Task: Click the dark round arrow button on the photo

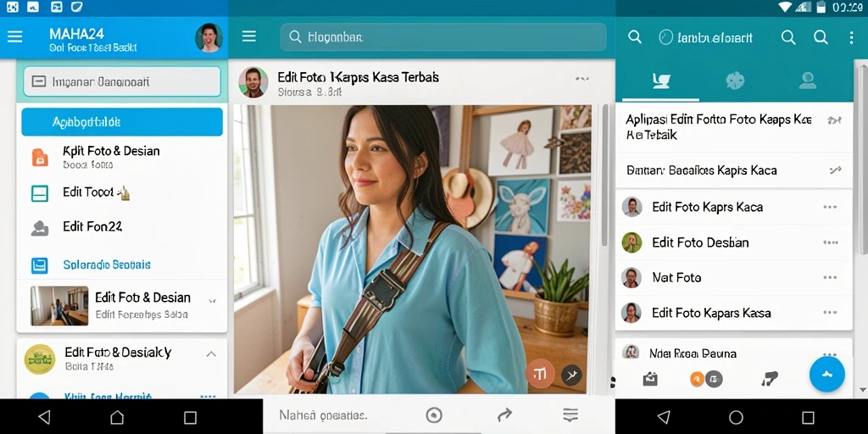Action: (x=571, y=376)
